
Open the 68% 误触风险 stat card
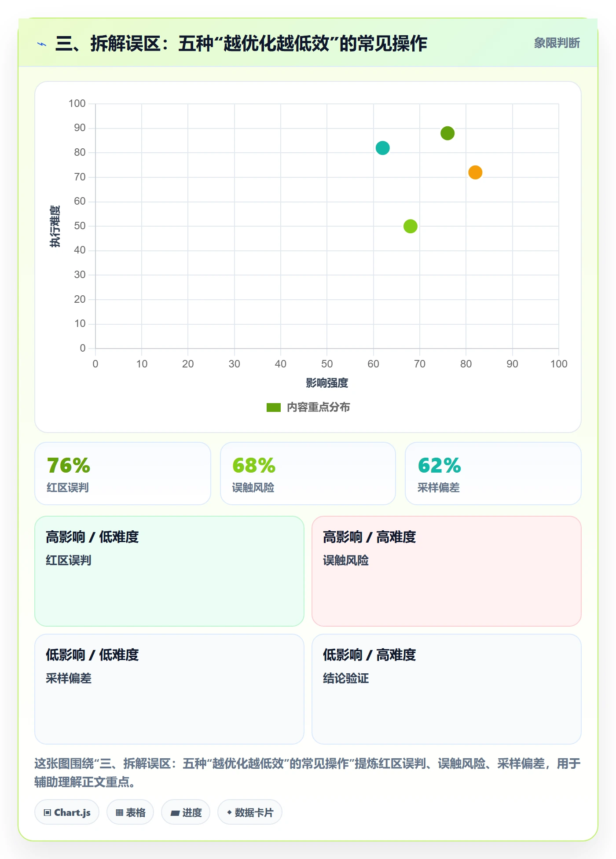[308, 474]
